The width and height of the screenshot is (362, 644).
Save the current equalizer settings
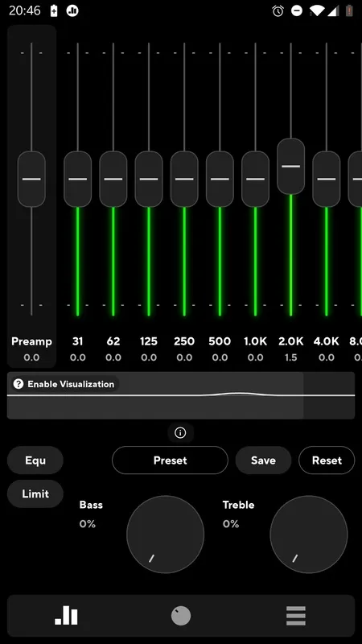click(263, 460)
